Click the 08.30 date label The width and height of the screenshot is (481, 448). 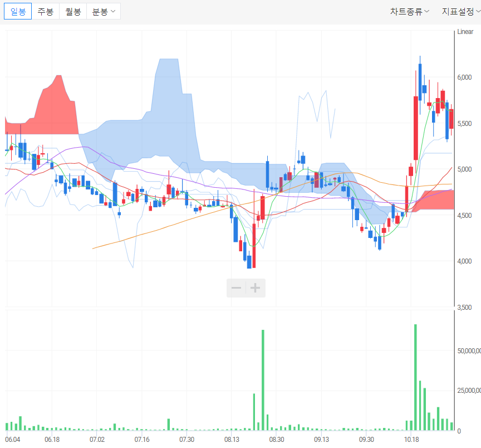[277, 440]
